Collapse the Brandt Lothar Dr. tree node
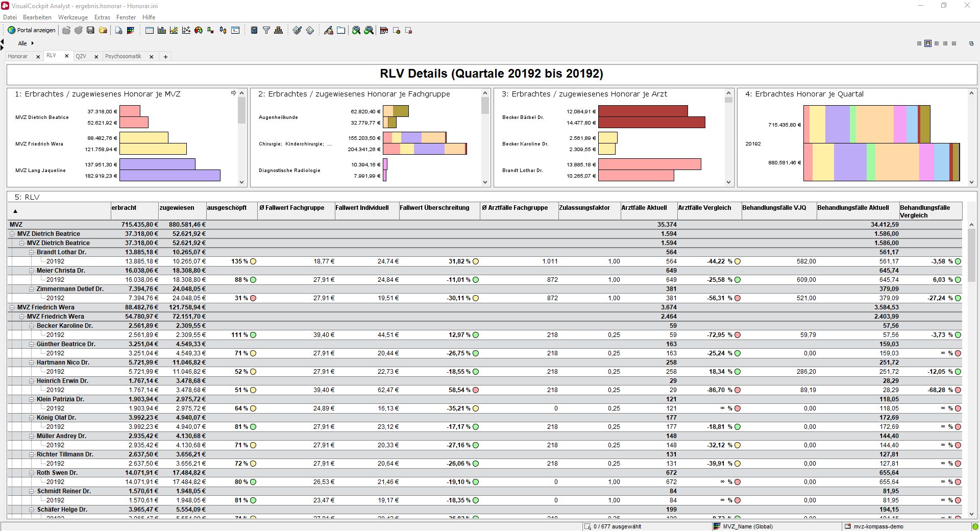Image resolution: width=980 pixels, height=531 pixels. tap(32, 252)
